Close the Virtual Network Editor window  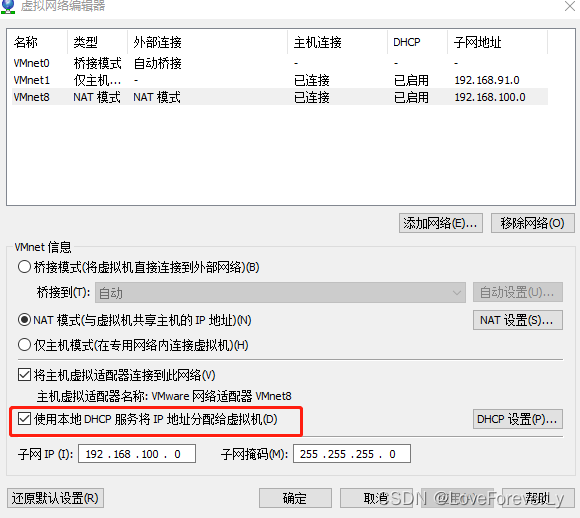click(x=570, y=6)
